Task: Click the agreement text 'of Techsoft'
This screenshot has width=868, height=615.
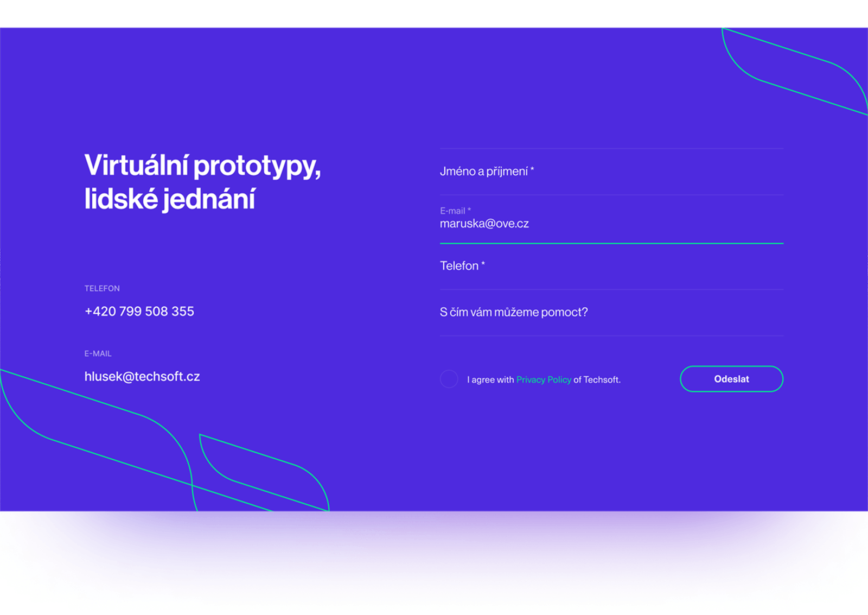Action: [597, 380]
